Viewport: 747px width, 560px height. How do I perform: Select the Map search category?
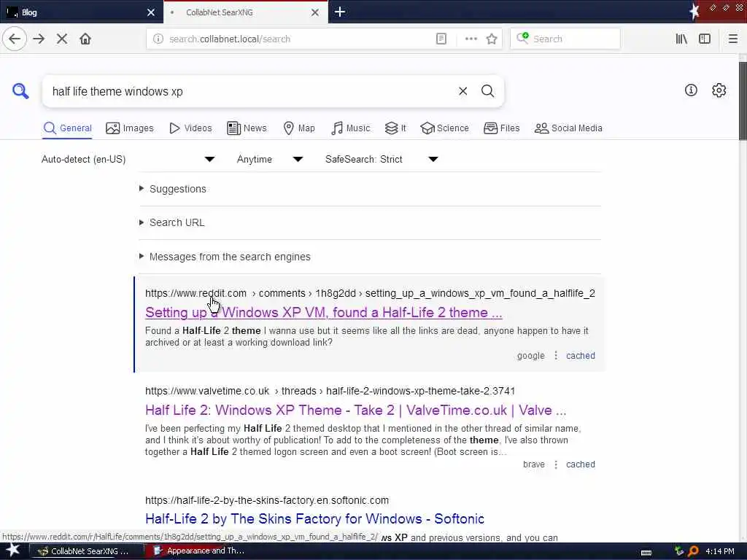coord(299,128)
